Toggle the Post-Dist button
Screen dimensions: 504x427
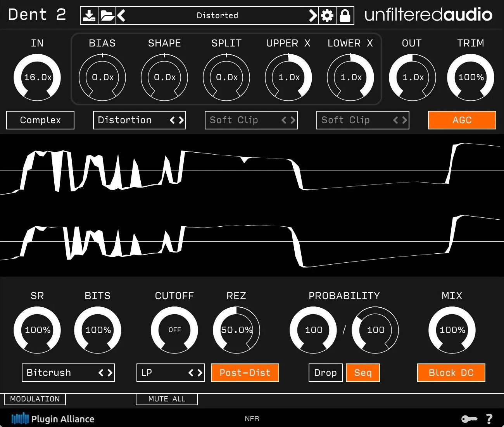tap(245, 373)
